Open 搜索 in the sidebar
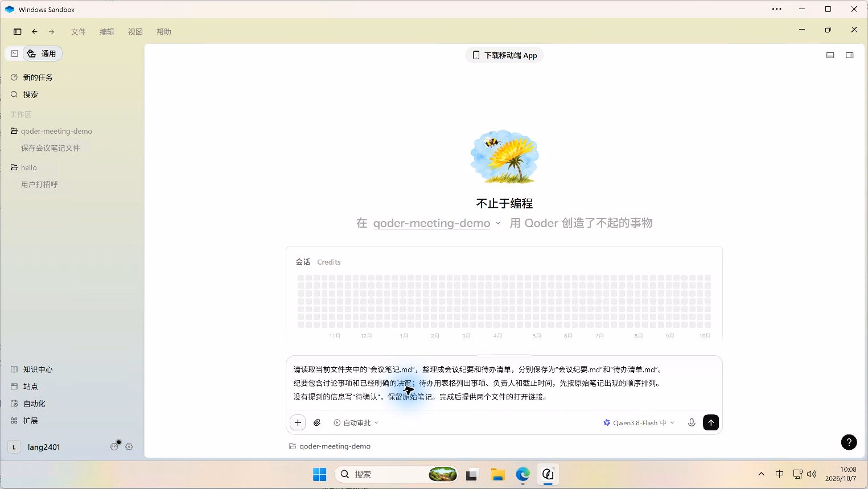868x489 pixels. [24, 94]
